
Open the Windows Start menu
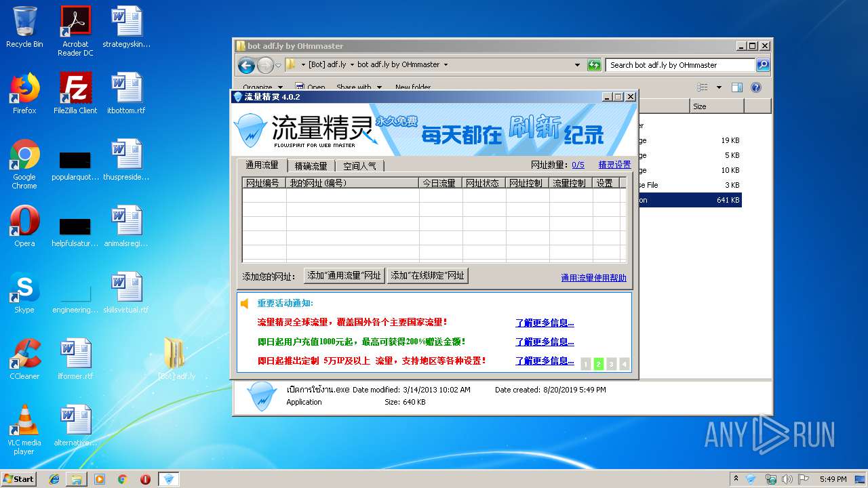click(x=18, y=479)
